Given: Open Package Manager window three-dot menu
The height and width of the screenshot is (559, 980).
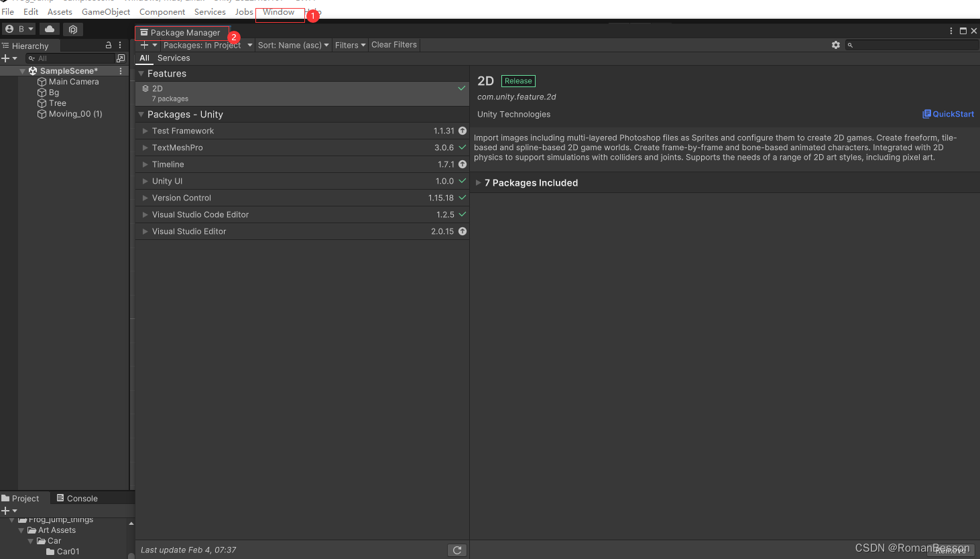Looking at the screenshot, I should click(951, 31).
